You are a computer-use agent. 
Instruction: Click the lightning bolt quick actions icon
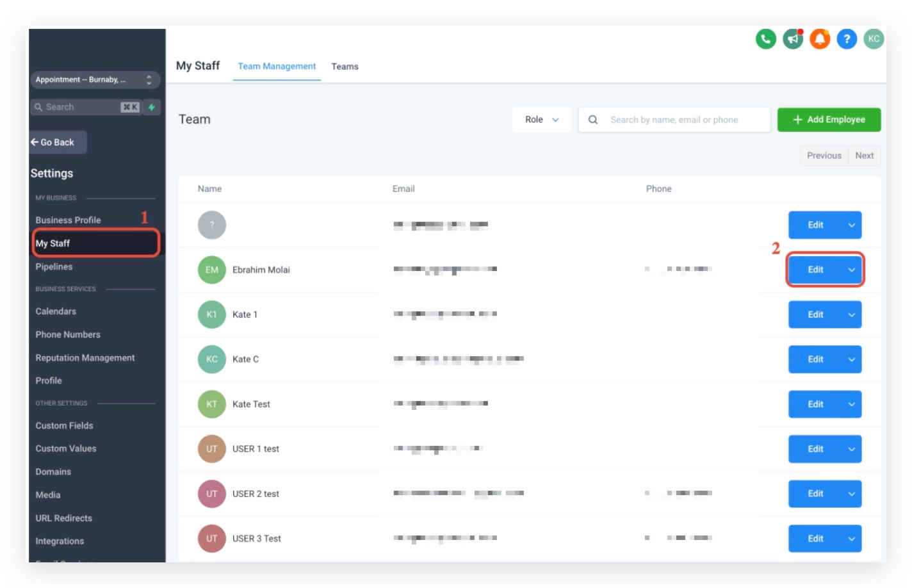[x=152, y=107]
